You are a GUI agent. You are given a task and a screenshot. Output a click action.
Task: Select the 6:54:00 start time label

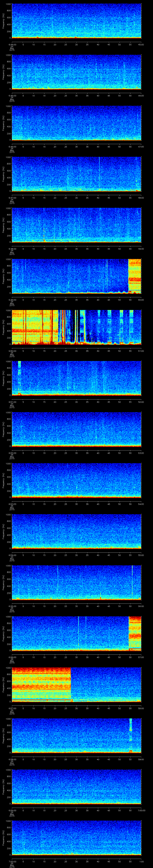point(12,555)
